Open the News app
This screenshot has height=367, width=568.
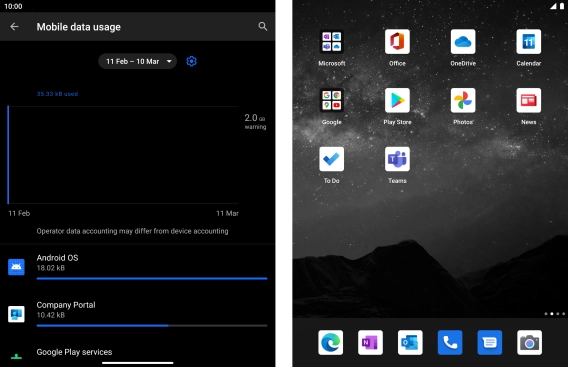(x=529, y=100)
